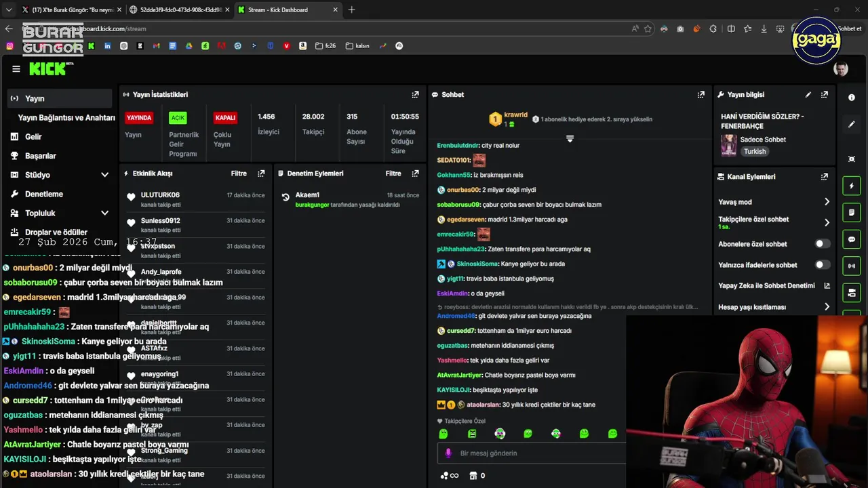Click browser Extensions puzzle icon
This screenshot has width=868, height=488.
click(713, 28)
